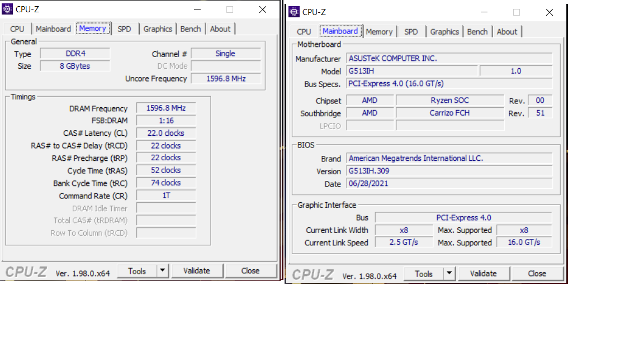Open SPD tab in left window
This screenshot has height=362, width=644.
coord(125,28)
